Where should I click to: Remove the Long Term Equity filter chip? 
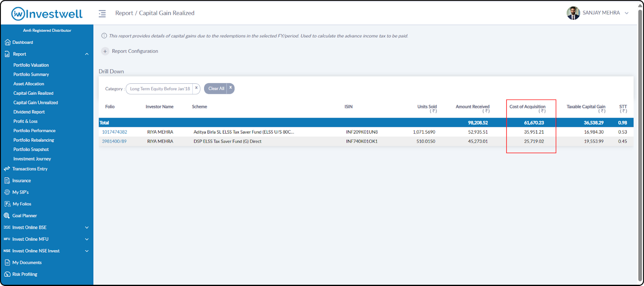pyautogui.click(x=196, y=88)
